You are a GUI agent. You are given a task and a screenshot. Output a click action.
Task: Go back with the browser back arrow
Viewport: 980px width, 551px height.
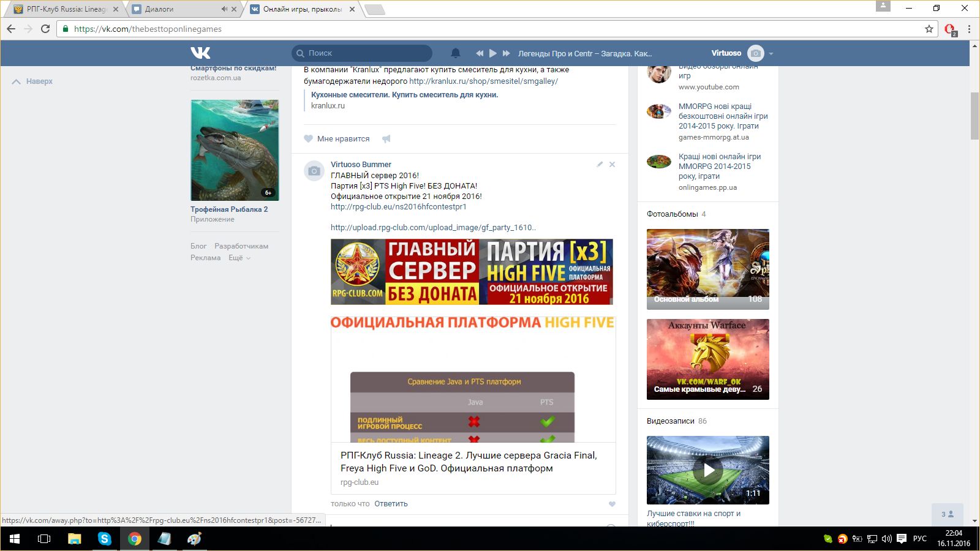11,29
